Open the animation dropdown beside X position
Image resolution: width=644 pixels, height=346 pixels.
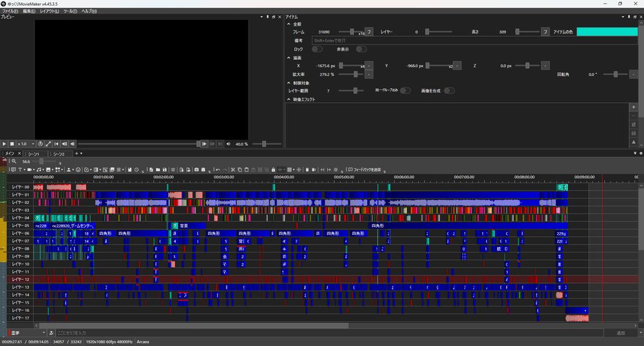coord(369,66)
